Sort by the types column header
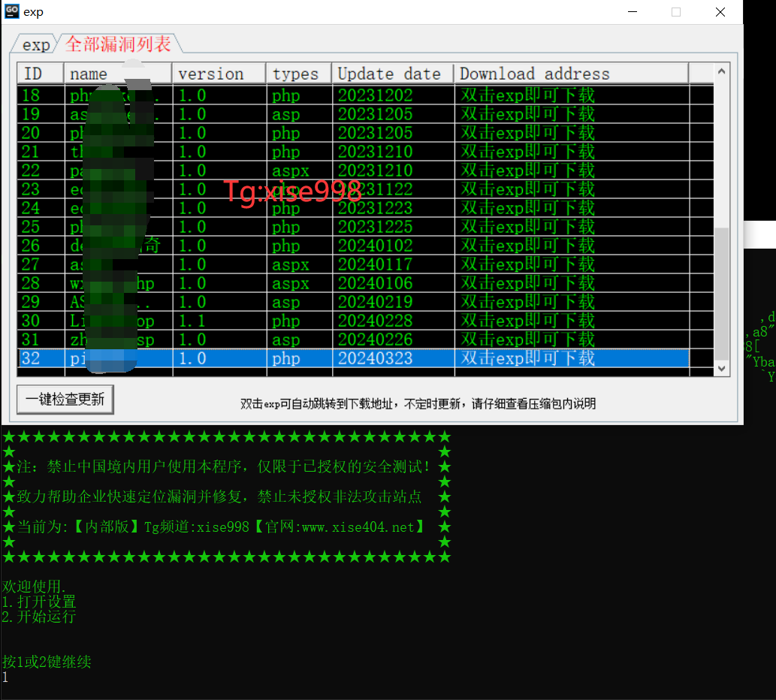This screenshot has height=700, width=776. pos(299,73)
